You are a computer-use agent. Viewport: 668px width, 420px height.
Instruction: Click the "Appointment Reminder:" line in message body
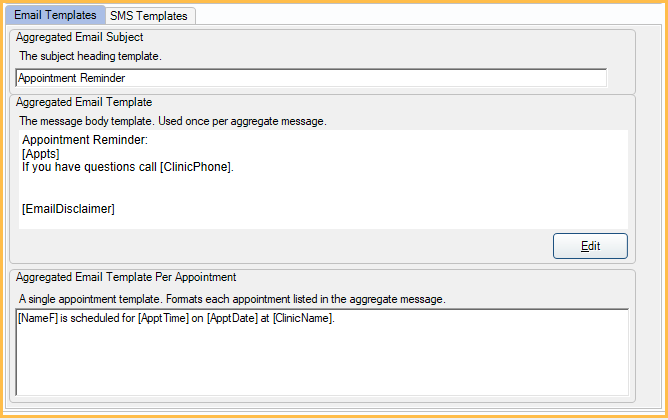coord(84,139)
